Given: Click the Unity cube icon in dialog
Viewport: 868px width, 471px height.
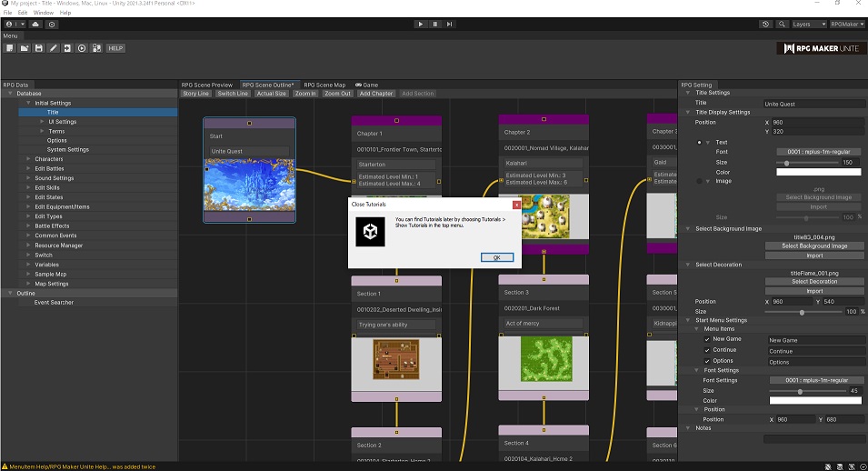Looking at the screenshot, I should 370,231.
